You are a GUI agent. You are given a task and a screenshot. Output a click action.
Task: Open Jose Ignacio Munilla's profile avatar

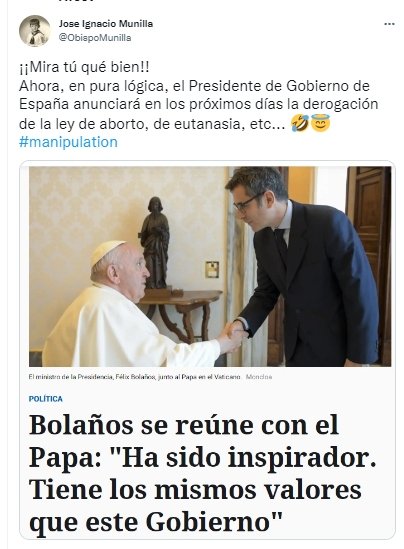pyautogui.click(x=35, y=31)
